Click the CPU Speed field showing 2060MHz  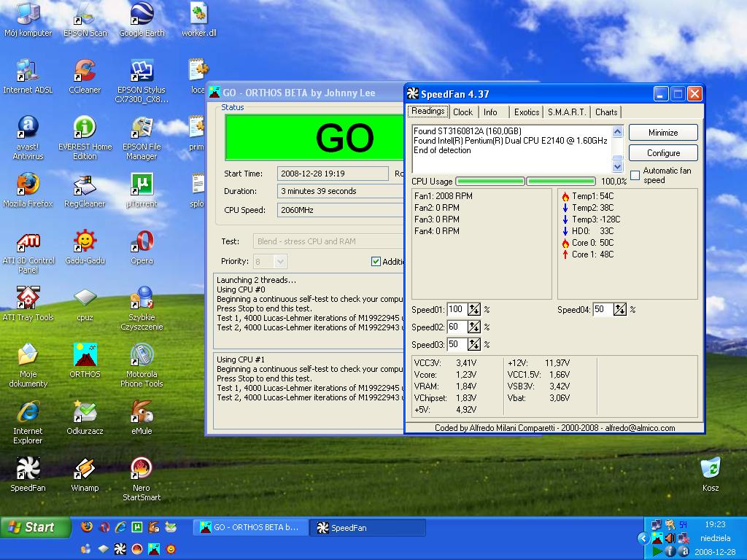341,210
